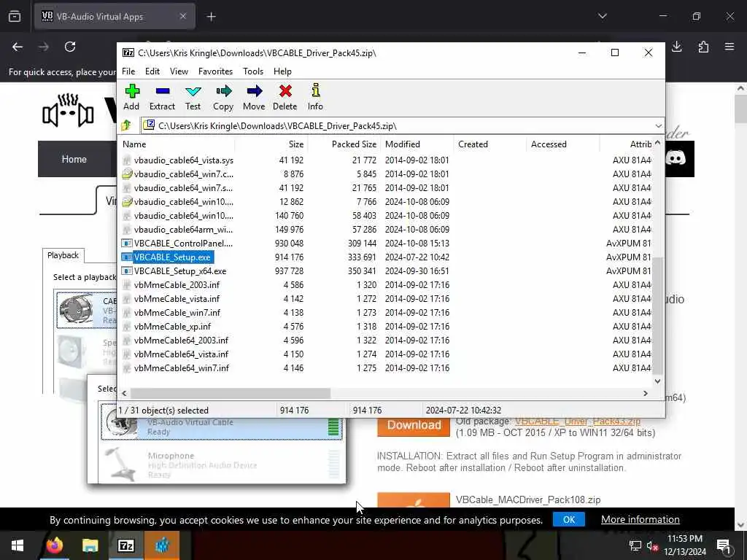The width and height of the screenshot is (747, 560).
Task: Open a new Firefox tab
Action: (211, 17)
